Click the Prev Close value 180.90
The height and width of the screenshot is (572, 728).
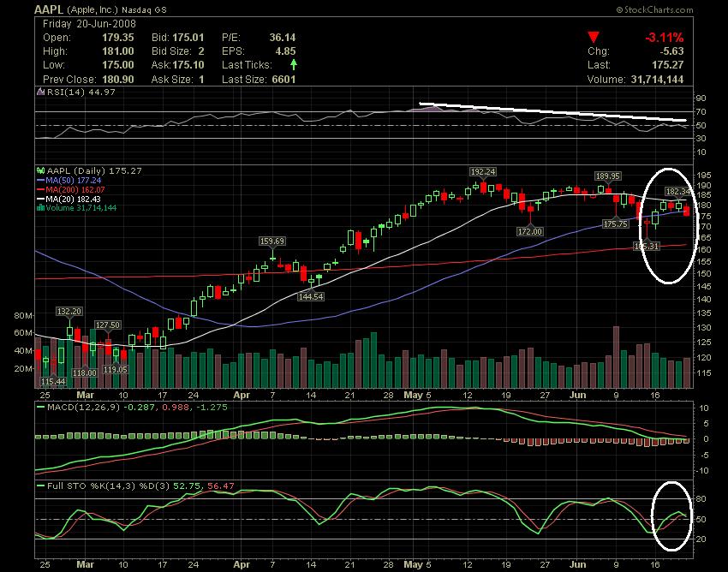click(118, 80)
